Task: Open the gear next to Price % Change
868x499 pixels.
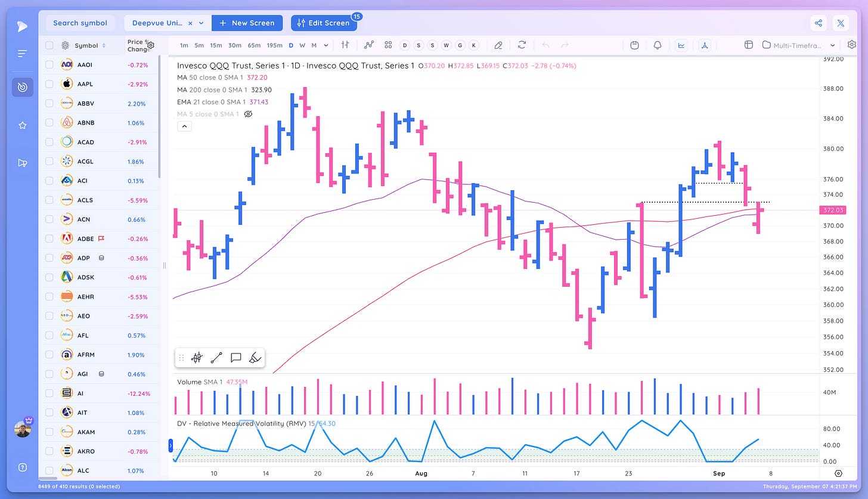Action: pyautogui.click(x=151, y=45)
